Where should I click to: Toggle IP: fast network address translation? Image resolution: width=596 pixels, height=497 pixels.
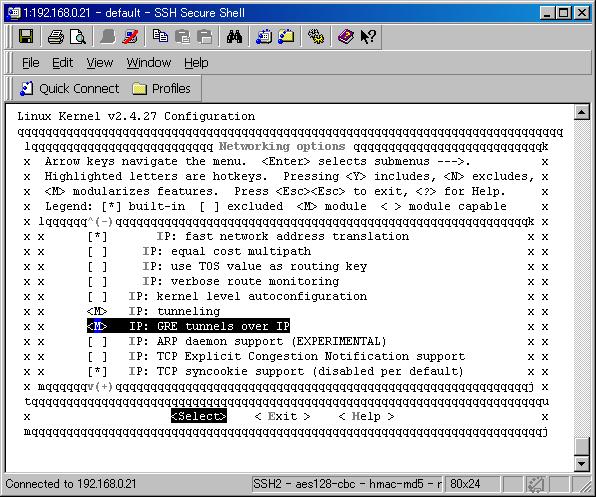coord(249,236)
